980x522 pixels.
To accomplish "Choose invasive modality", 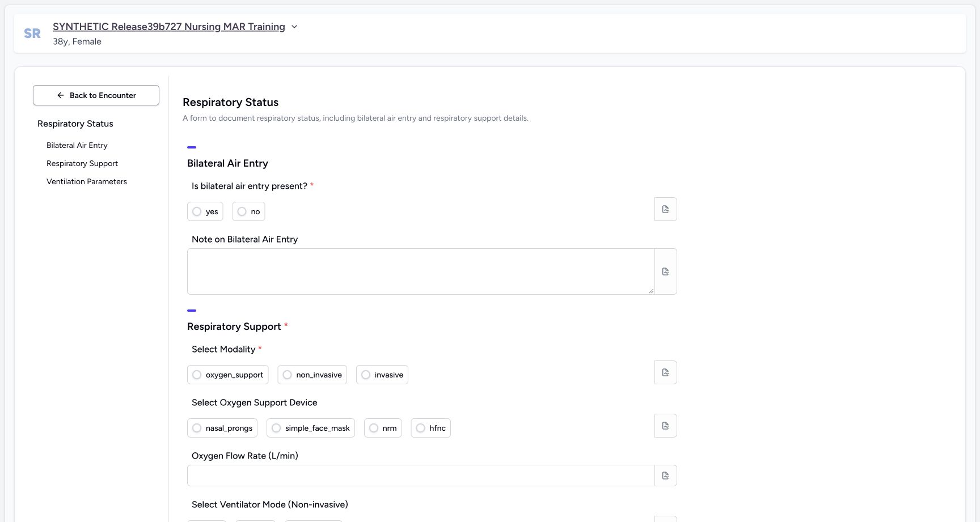I will point(382,375).
